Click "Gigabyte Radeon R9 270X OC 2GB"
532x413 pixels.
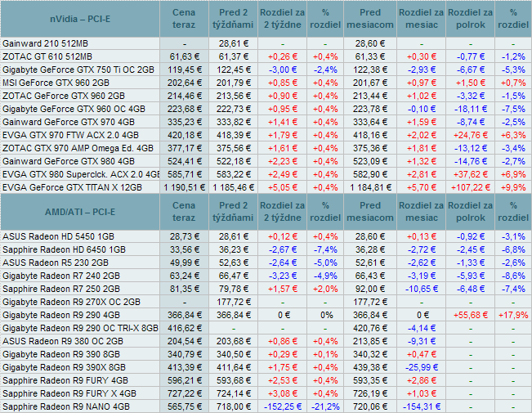click(71, 302)
